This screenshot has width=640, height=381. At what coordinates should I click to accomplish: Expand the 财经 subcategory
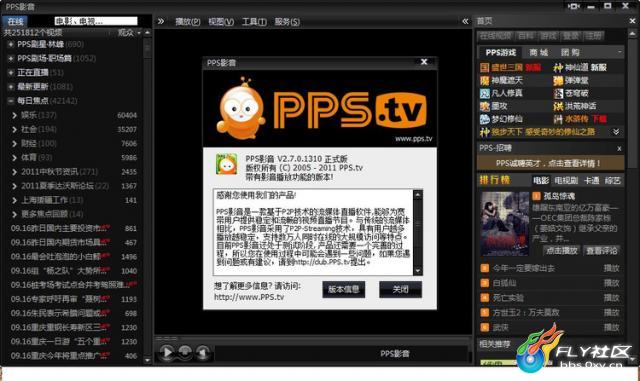pyautogui.click(x=14, y=144)
